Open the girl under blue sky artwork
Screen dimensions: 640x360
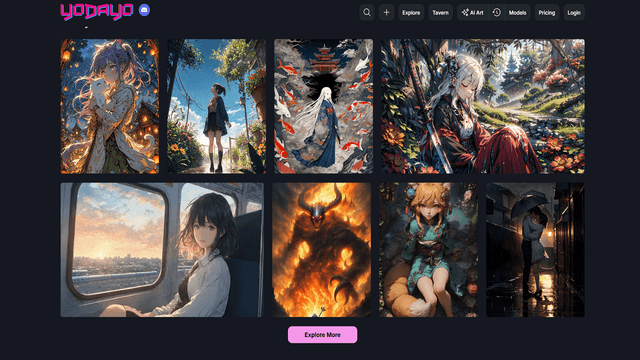(x=216, y=106)
